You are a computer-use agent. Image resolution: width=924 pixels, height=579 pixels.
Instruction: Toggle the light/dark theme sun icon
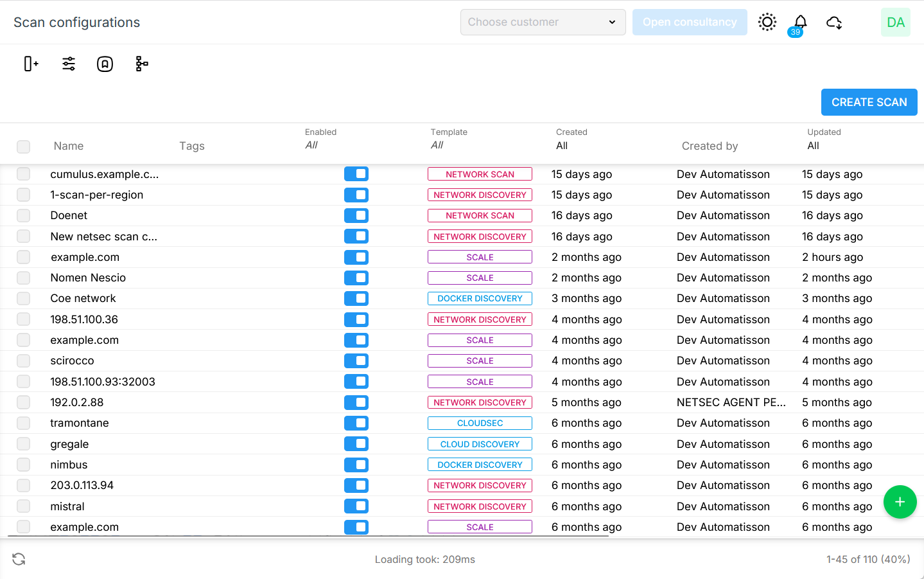click(x=767, y=22)
